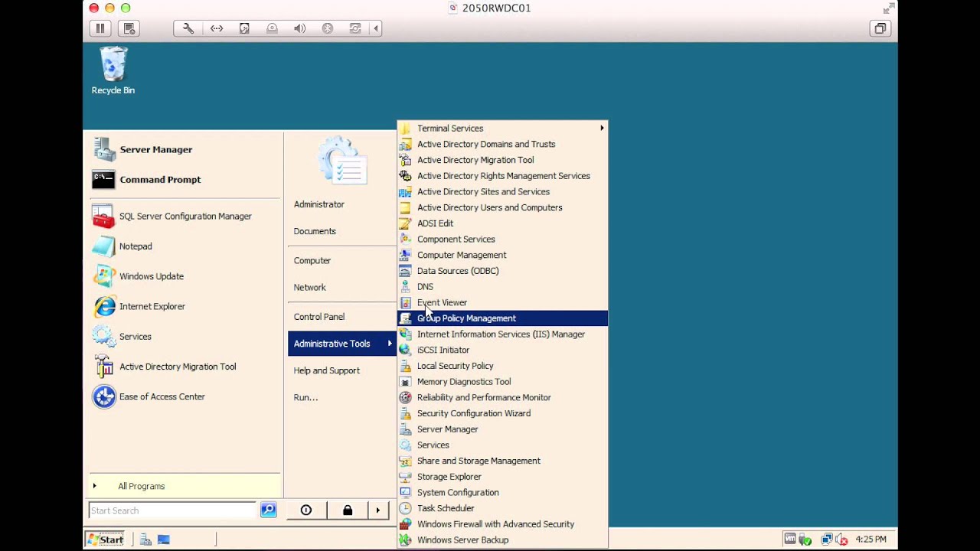Select Group Policy Management
The height and width of the screenshot is (551, 980).
coord(502,318)
